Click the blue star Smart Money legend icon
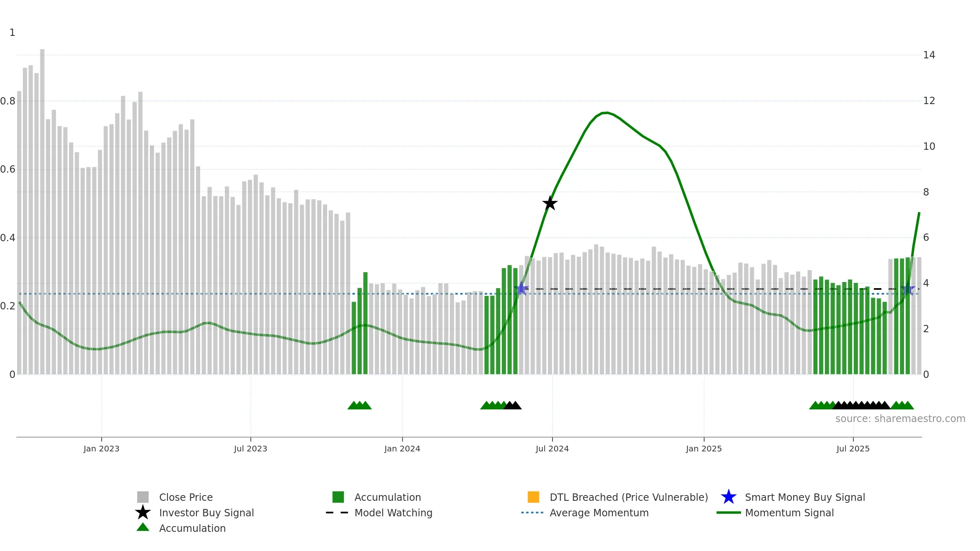Image resolution: width=980 pixels, height=551 pixels. point(728,497)
